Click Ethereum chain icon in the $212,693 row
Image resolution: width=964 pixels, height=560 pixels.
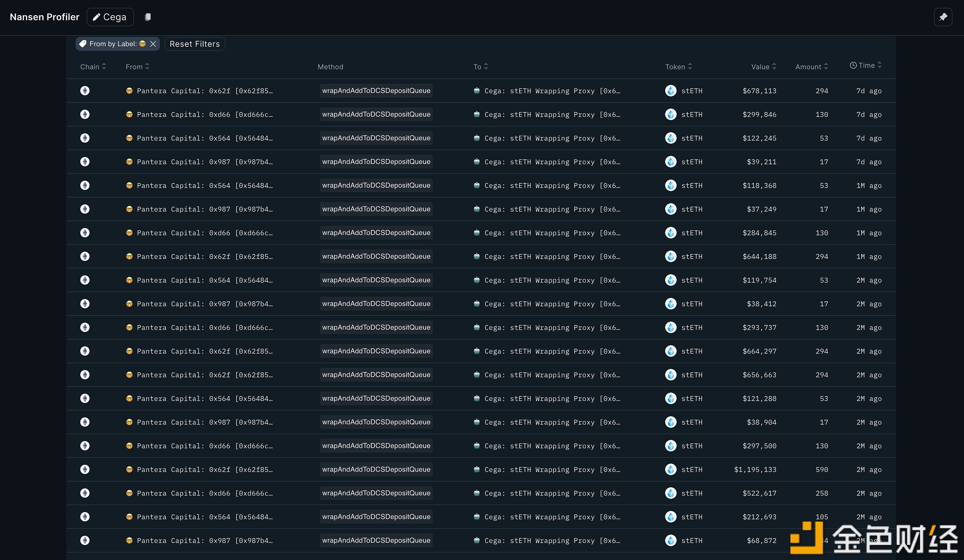(85, 517)
